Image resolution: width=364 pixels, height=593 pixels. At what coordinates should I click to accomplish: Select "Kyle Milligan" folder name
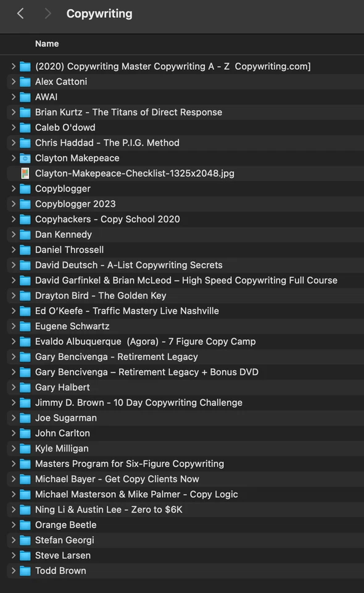point(62,448)
